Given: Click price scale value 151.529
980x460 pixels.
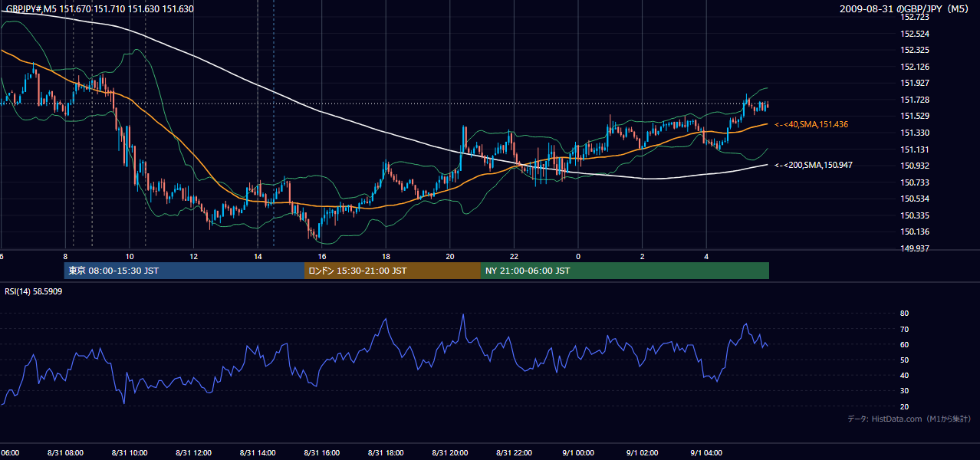Looking at the screenshot, I should click(x=916, y=116).
